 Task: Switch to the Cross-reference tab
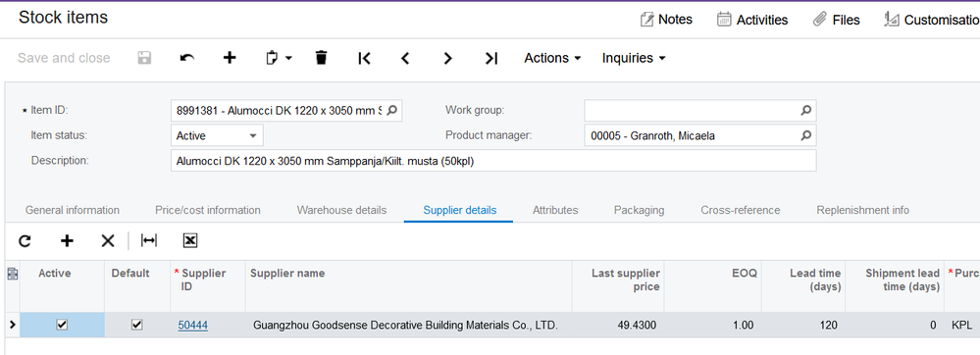(740, 211)
